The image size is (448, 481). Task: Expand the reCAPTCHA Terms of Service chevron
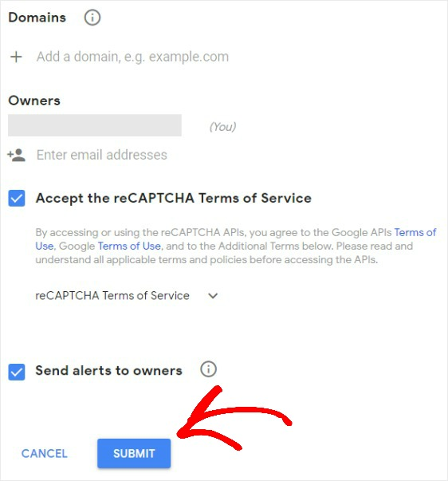(x=213, y=296)
